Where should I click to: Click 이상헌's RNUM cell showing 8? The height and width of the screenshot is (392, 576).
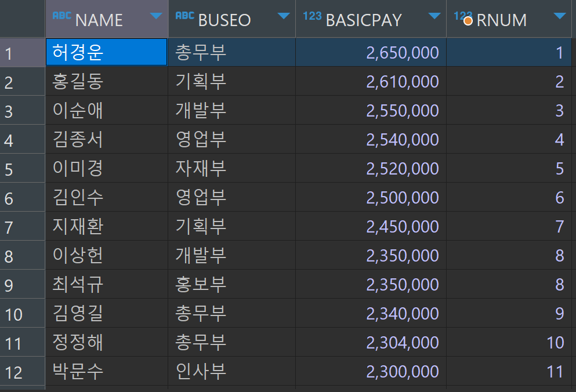pos(509,256)
